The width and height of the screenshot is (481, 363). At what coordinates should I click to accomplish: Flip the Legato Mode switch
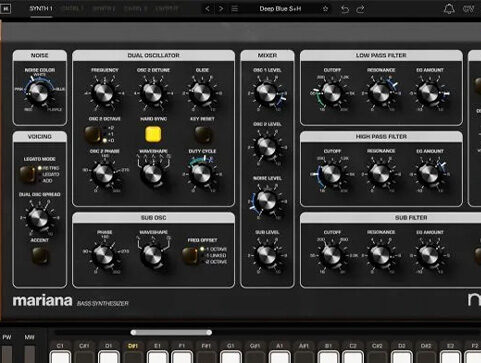pos(28,174)
